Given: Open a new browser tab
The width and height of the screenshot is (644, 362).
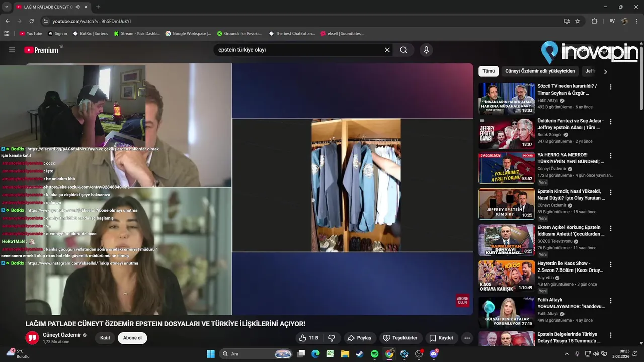Looking at the screenshot, I should (x=98, y=7).
